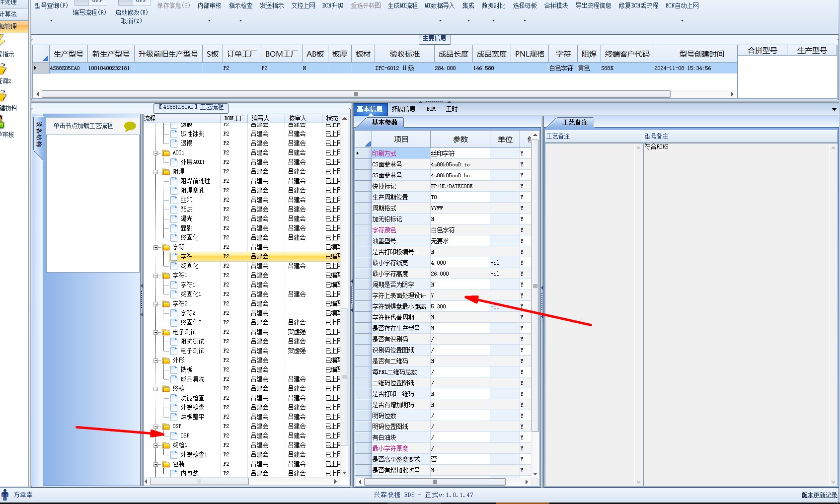This screenshot has height=504, width=840.
Task: Click the 终检1 folder icon
Action: click(x=166, y=445)
